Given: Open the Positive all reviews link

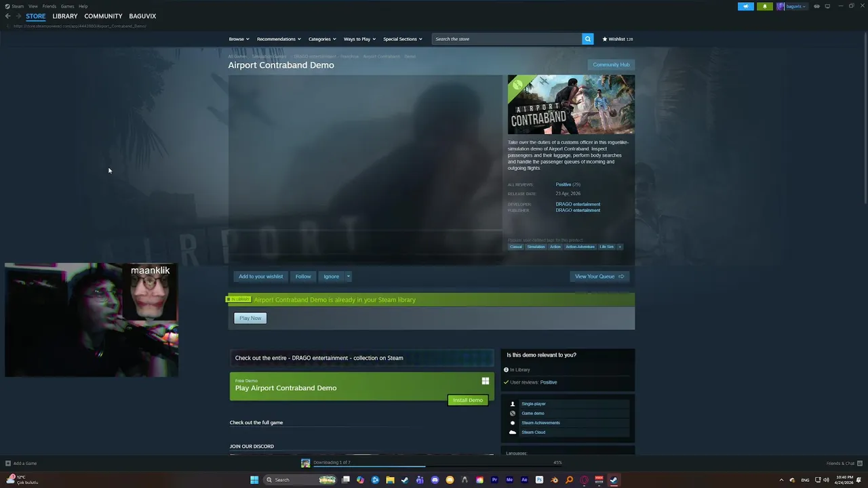Looking at the screenshot, I should (564, 184).
